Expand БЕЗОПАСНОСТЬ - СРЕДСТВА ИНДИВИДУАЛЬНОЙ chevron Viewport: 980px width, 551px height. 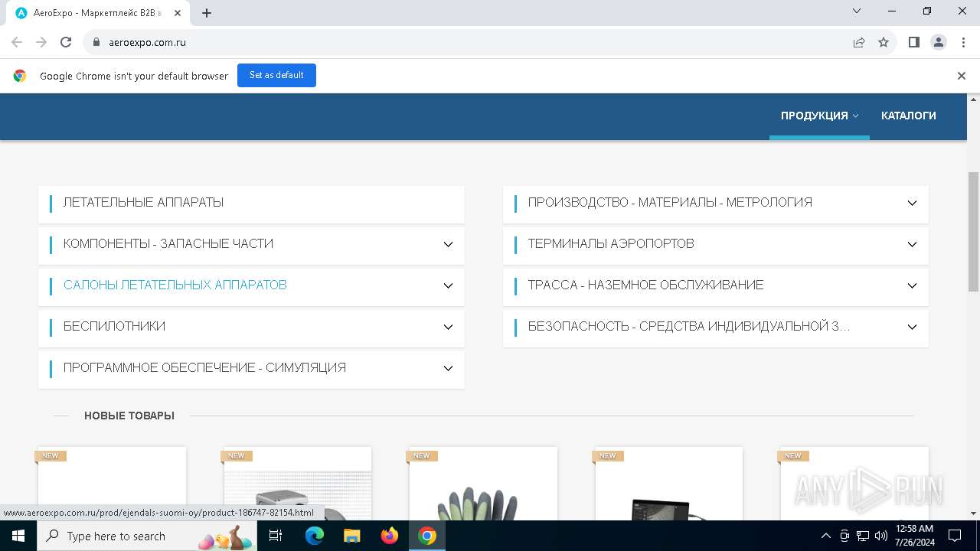click(x=912, y=327)
